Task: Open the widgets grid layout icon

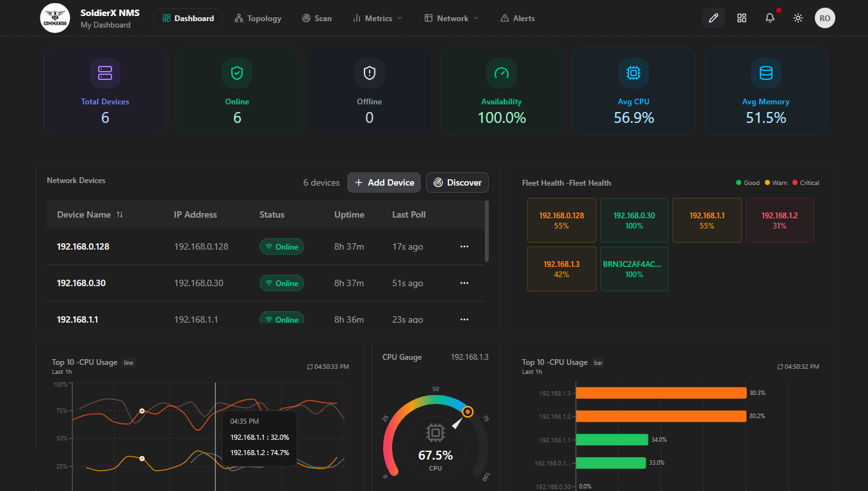Action: (742, 18)
